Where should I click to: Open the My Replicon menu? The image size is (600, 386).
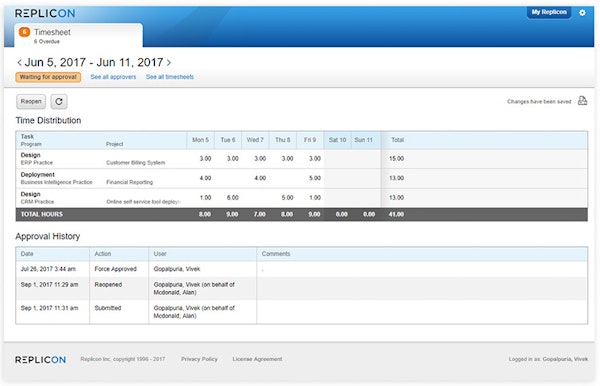pyautogui.click(x=549, y=12)
